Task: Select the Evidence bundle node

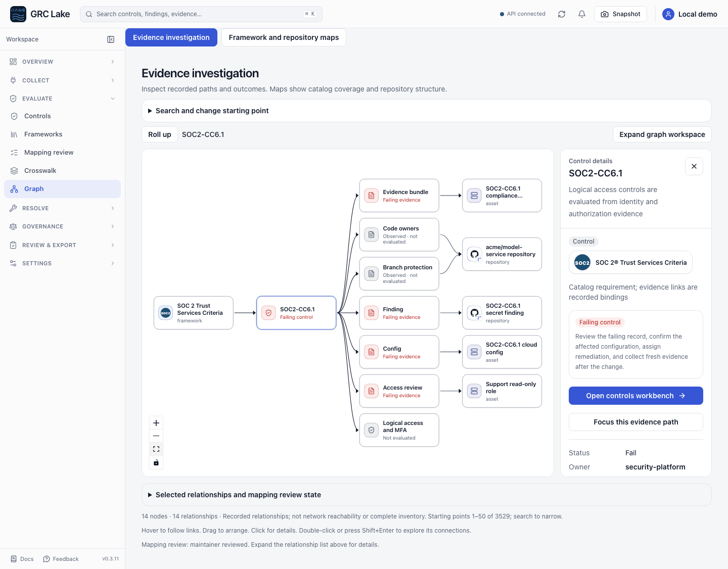Action: click(399, 196)
